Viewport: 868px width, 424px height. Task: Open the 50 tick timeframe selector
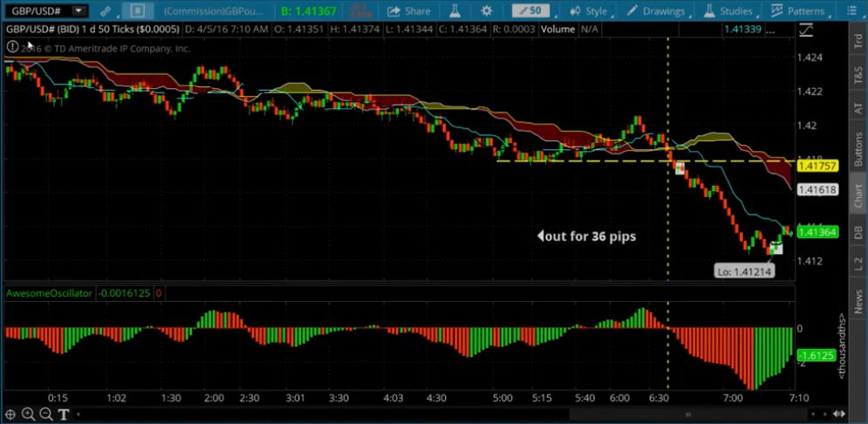coord(530,10)
